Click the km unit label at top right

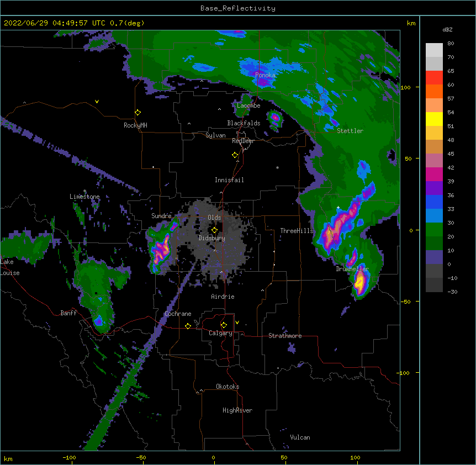pos(411,23)
